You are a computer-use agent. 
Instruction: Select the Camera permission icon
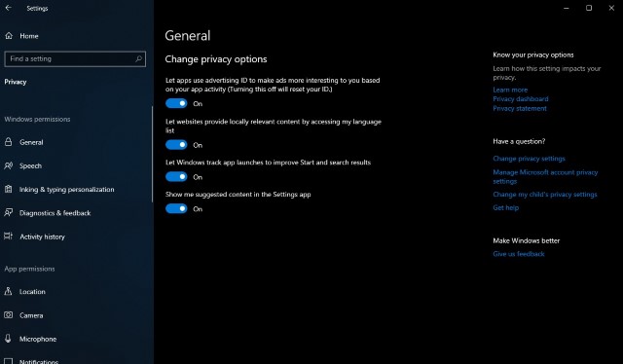tap(9, 315)
